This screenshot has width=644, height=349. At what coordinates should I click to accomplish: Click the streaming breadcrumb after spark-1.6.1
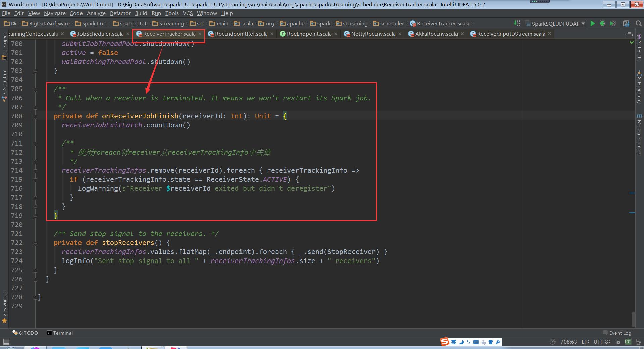[168, 23]
